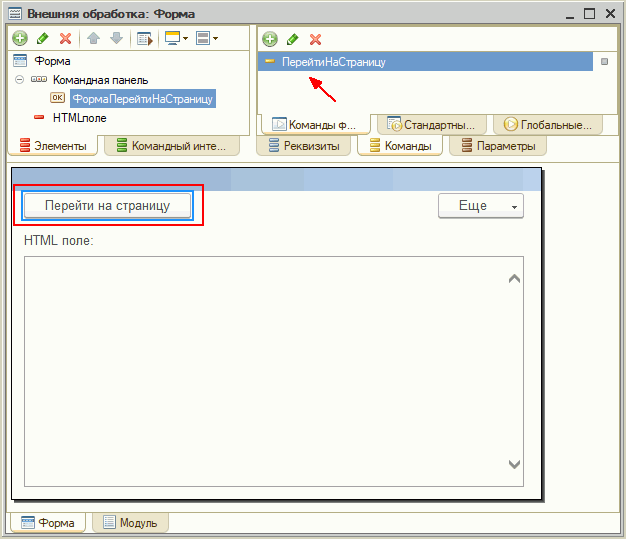Select ПерейтиНаСтраницу command row
The height and width of the screenshot is (539, 626).
tap(425, 62)
